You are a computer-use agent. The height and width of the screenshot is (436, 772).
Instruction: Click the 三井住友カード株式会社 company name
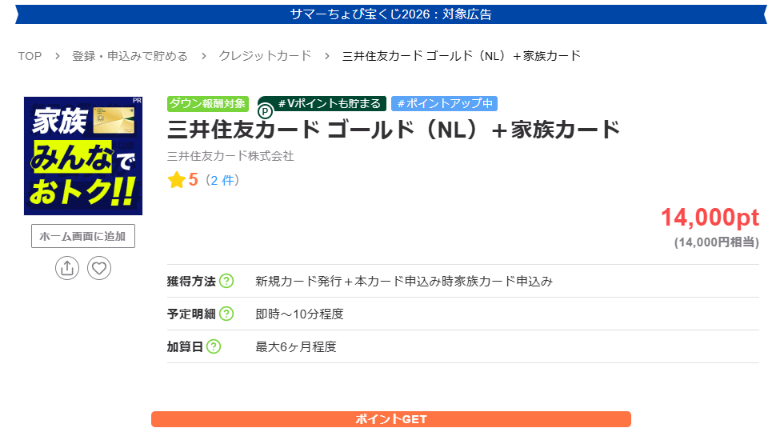pos(230,156)
